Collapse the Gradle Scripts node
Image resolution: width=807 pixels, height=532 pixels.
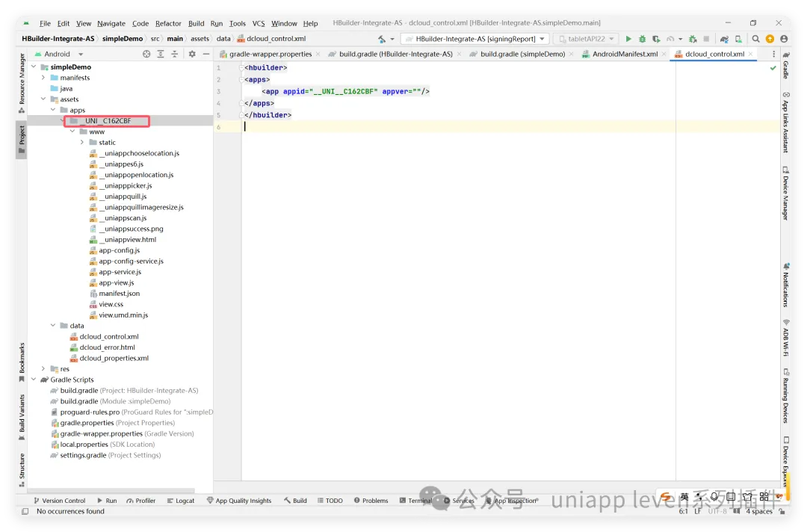click(34, 380)
